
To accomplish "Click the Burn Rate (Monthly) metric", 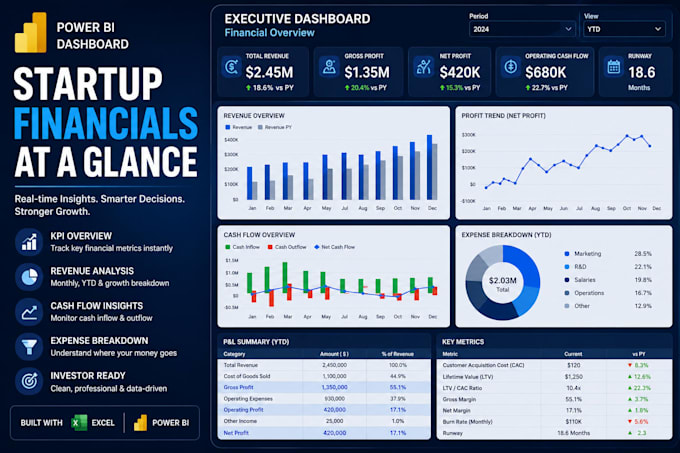I will point(468,421).
